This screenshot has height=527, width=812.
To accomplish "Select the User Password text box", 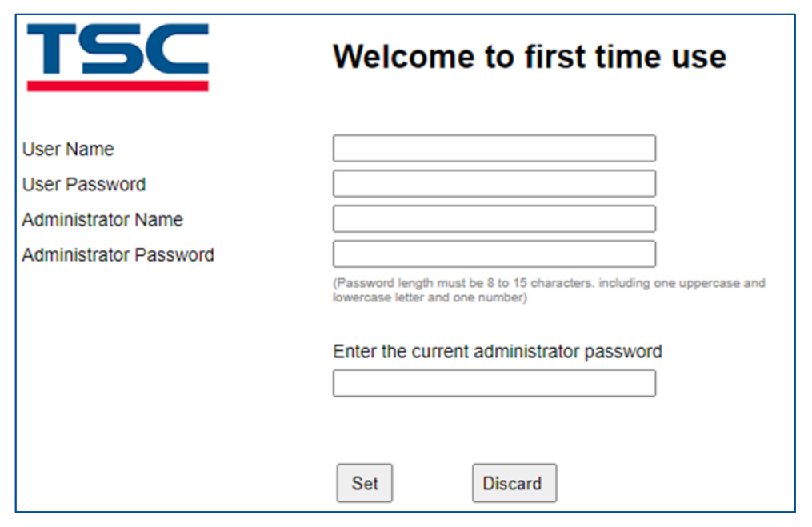I will [494, 184].
